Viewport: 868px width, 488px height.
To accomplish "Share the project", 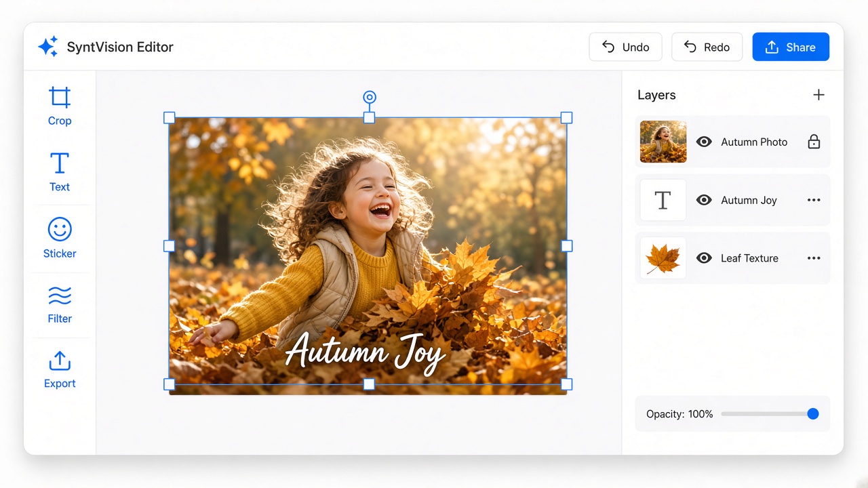I will (791, 47).
